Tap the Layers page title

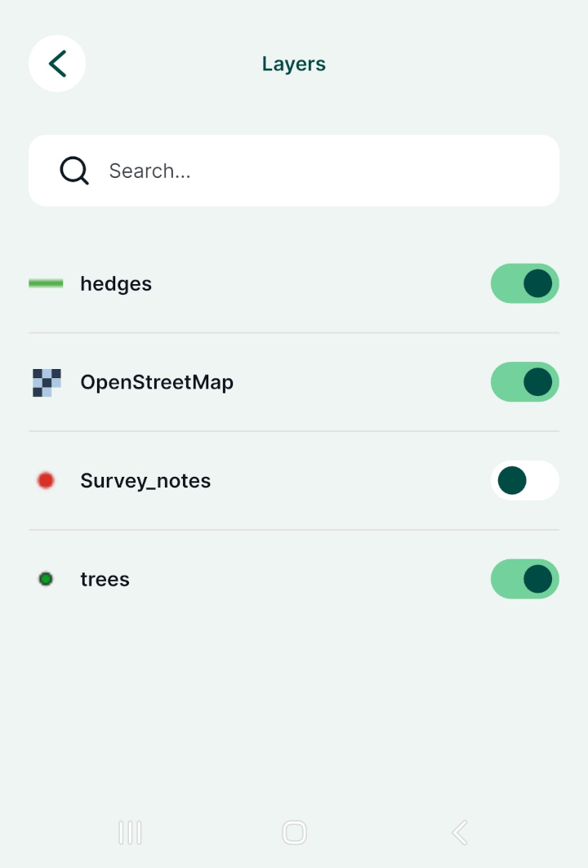click(x=294, y=65)
